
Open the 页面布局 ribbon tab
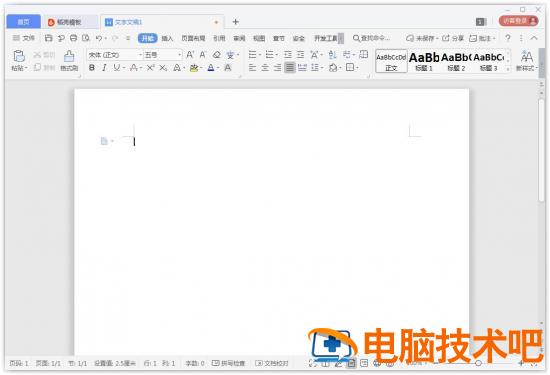193,38
